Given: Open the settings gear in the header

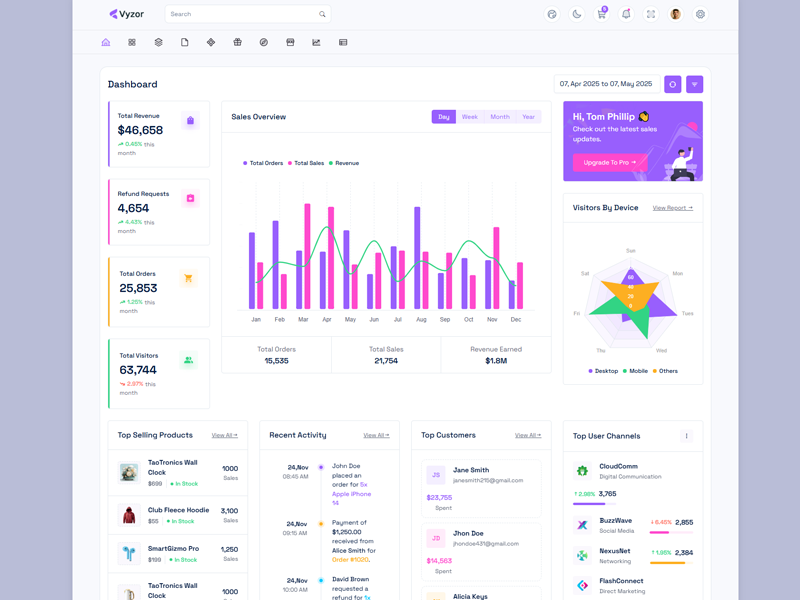Looking at the screenshot, I should pos(700,14).
